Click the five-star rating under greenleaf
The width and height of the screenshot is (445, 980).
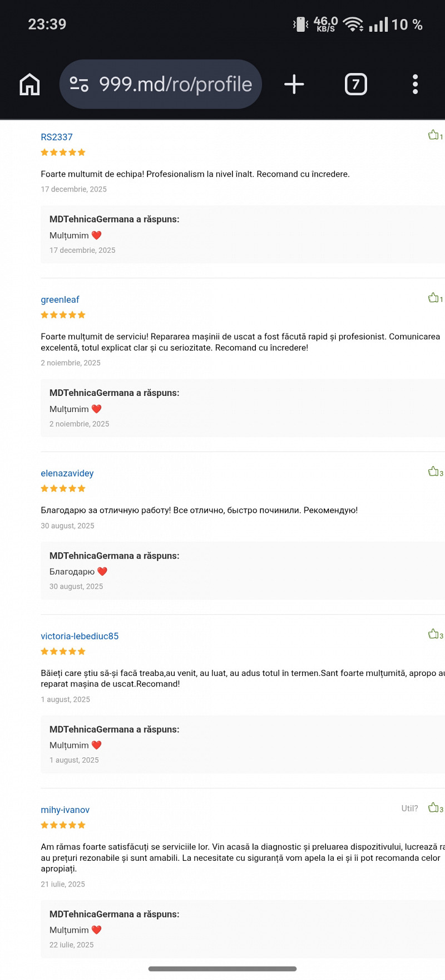point(63,315)
